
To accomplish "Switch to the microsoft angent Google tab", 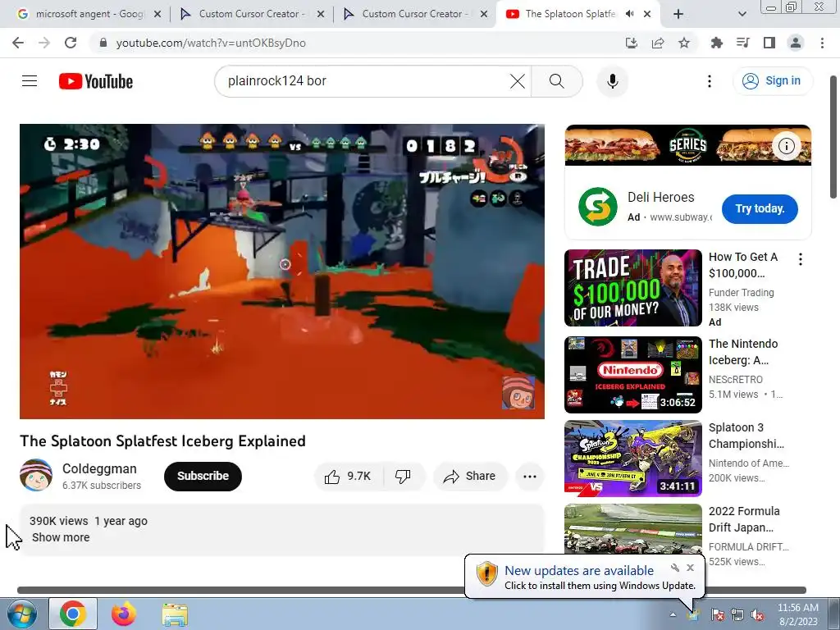I will pyautogui.click(x=89, y=14).
